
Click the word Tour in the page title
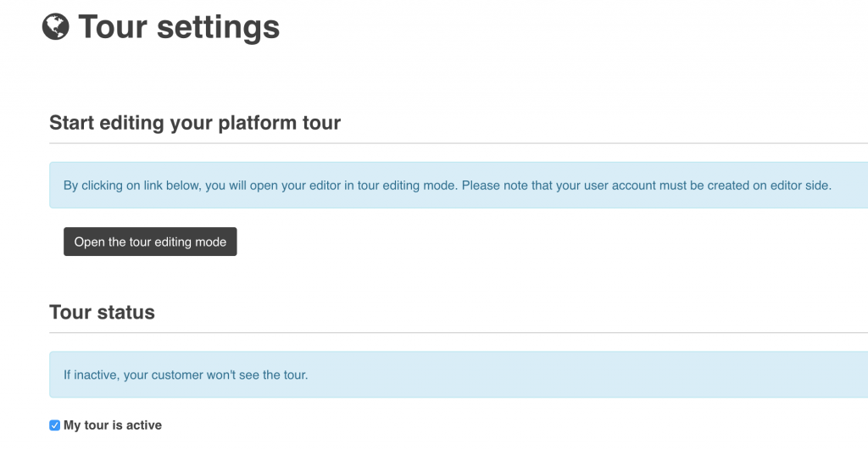click(113, 27)
